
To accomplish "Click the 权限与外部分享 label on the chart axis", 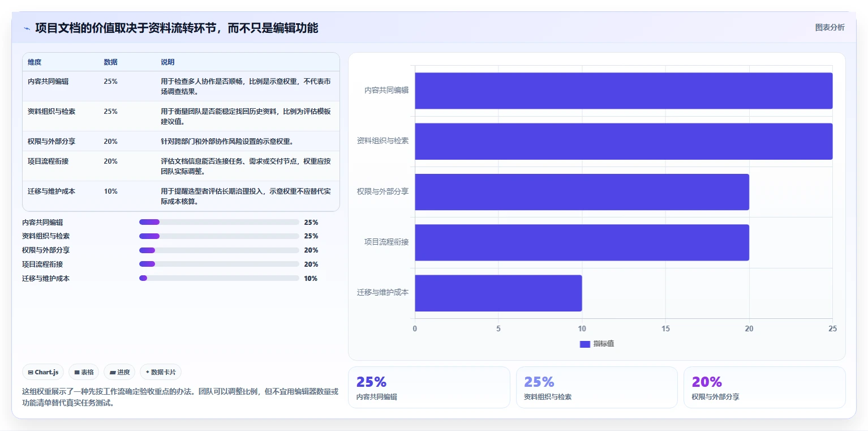I will pos(383,191).
